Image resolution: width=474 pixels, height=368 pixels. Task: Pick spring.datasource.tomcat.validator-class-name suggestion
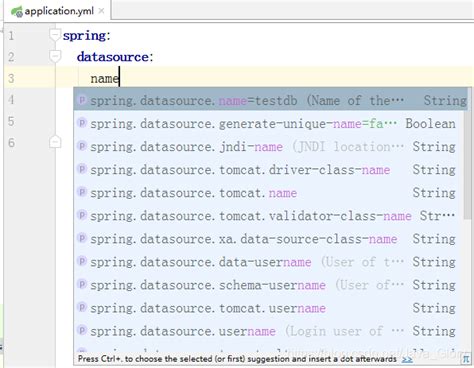click(268, 216)
